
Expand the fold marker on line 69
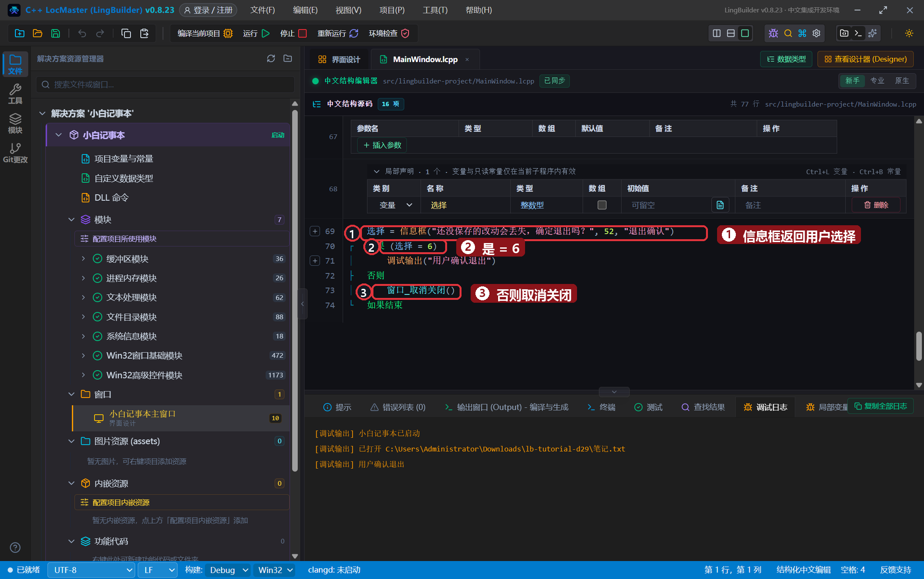pyautogui.click(x=315, y=232)
